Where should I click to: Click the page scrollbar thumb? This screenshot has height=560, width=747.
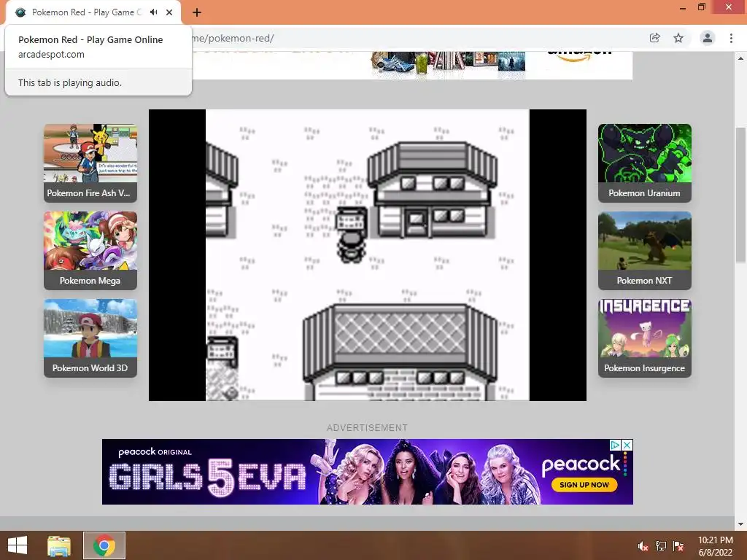point(740,194)
